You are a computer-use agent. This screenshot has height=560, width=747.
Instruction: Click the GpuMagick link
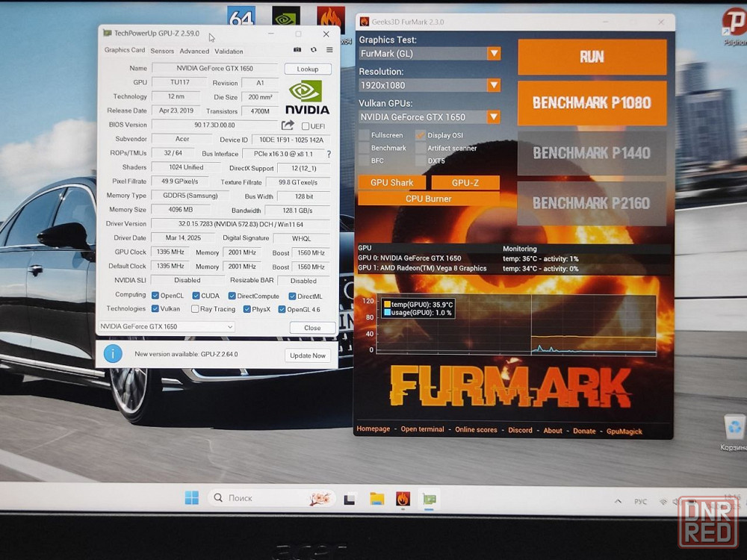[x=624, y=431]
